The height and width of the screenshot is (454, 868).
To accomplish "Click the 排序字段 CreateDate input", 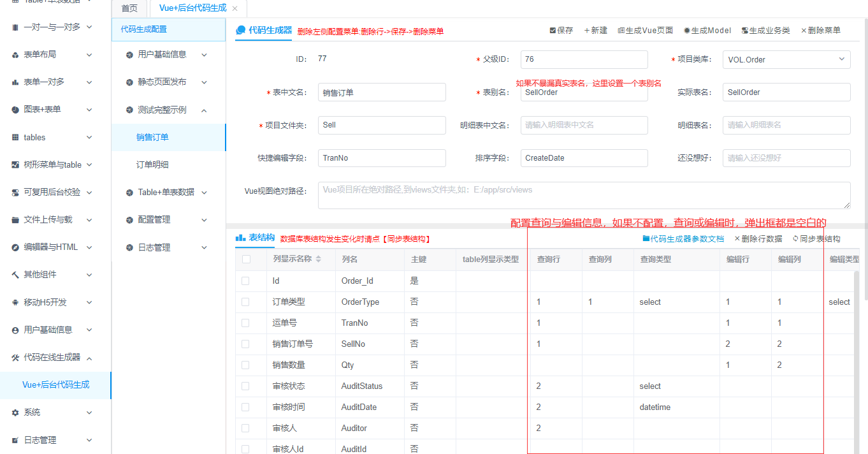I will tap(584, 158).
